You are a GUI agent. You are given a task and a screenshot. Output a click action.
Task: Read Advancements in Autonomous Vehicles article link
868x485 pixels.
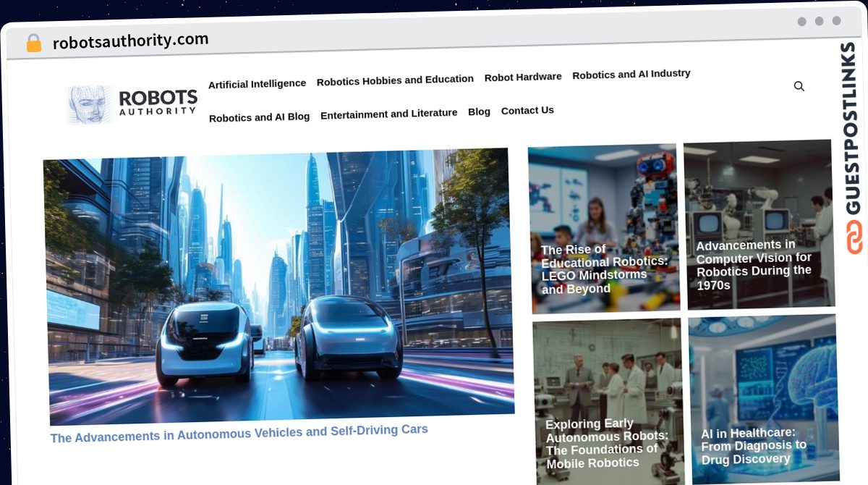[x=239, y=434]
